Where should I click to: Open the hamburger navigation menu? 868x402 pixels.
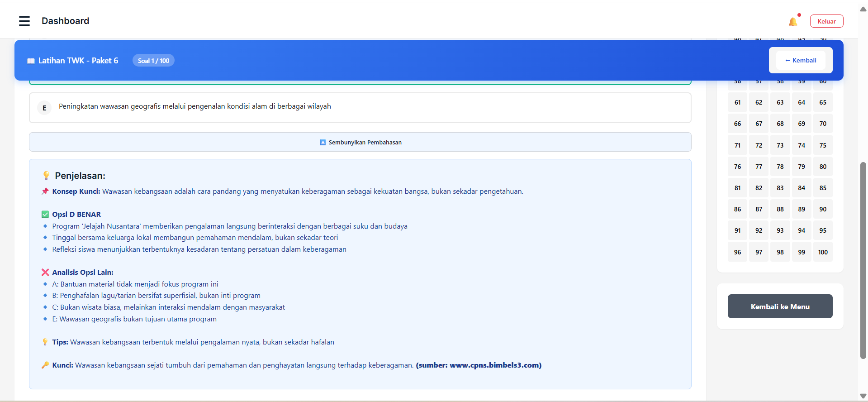(x=24, y=21)
